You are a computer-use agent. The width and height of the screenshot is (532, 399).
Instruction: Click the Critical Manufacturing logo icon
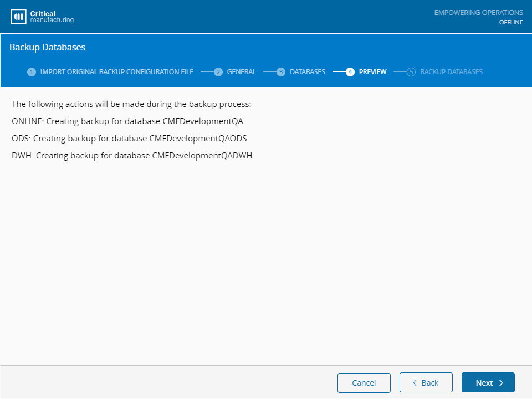point(18,16)
